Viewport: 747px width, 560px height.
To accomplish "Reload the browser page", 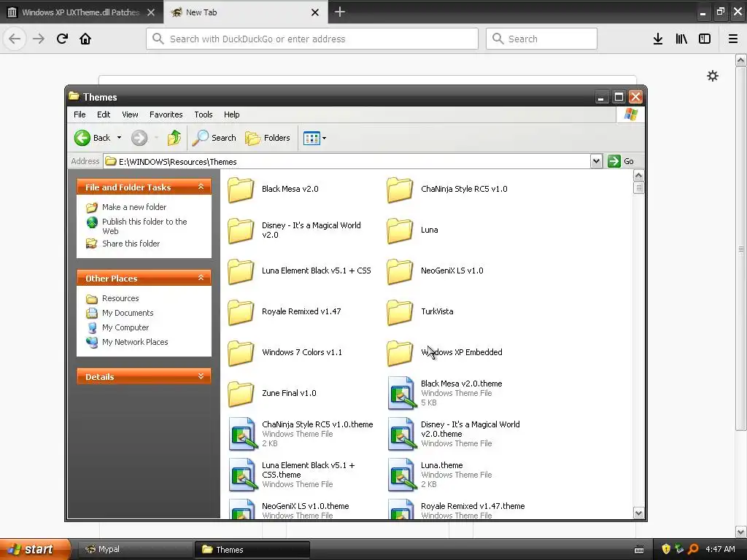I will [62, 39].
